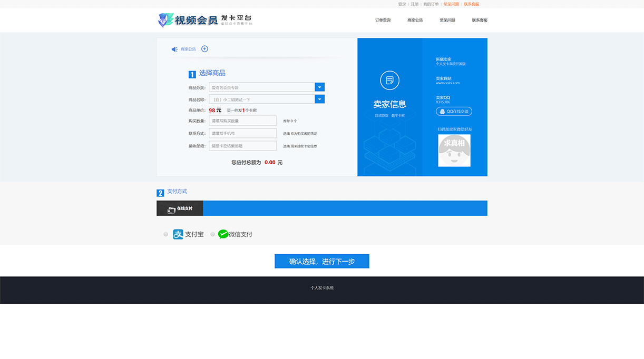Click the 确认选择，进行下一步 button
The height and width of the screenshot is (359, 644).
tap(321, 261)
